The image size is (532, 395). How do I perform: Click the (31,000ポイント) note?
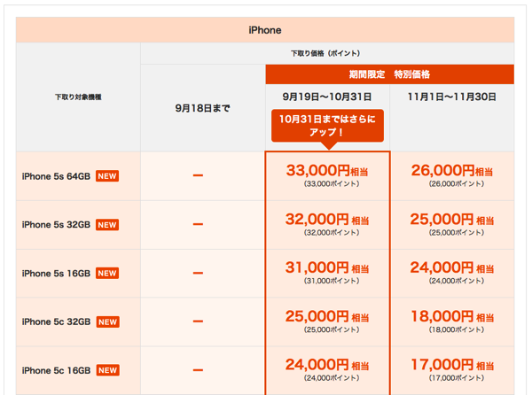332,281
